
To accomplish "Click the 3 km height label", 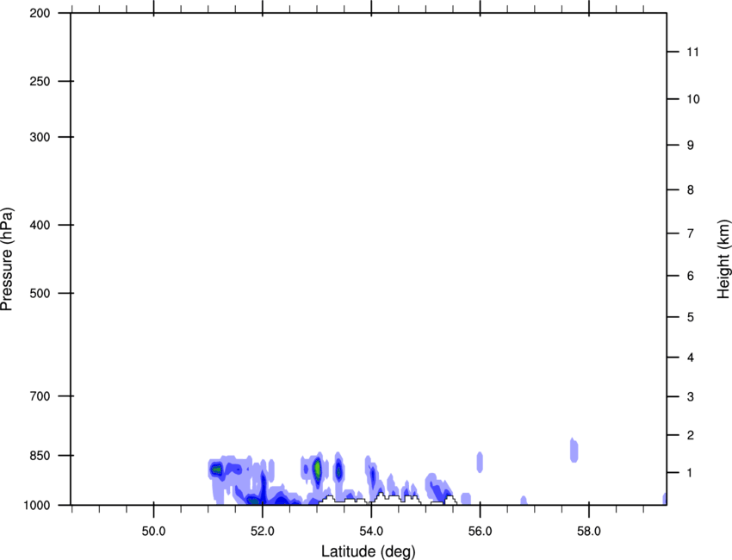I will point(691,397).
